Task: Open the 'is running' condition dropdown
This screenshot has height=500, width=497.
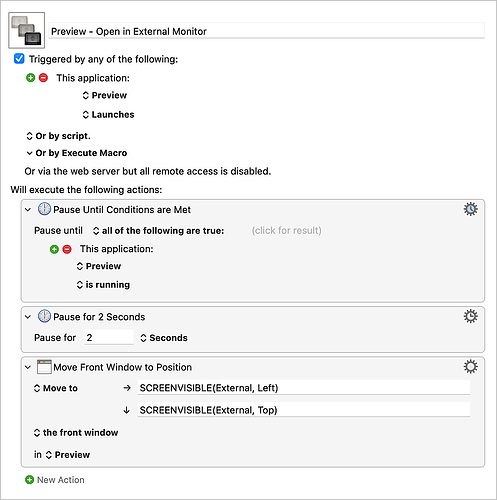Action: [103, 285]
